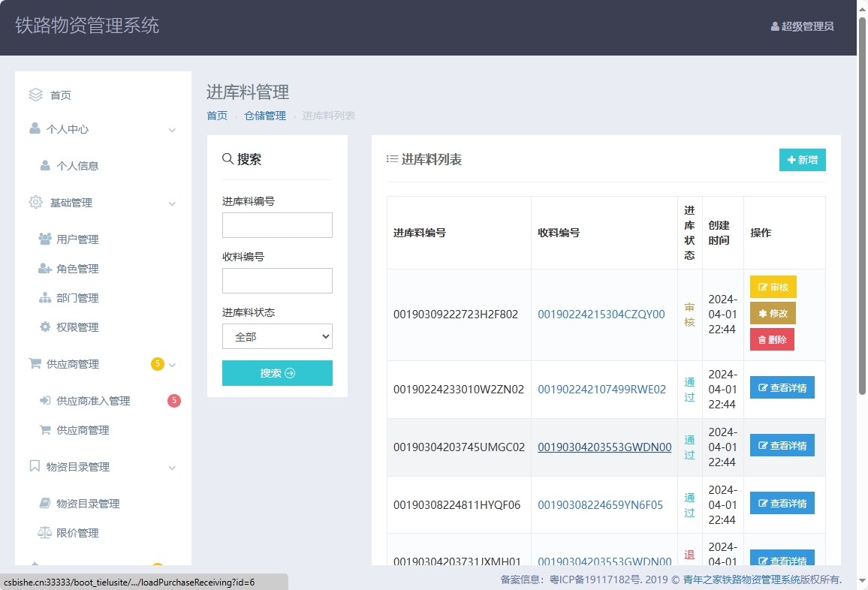
Task: Open 用户管理 via its users icon
Action: 45,239
